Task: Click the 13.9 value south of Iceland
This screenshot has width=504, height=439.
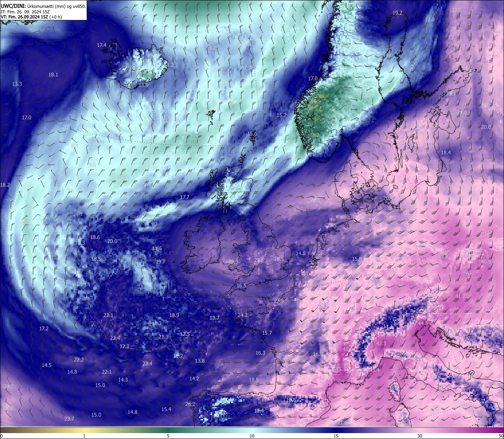Action: (x=143, y=85)
